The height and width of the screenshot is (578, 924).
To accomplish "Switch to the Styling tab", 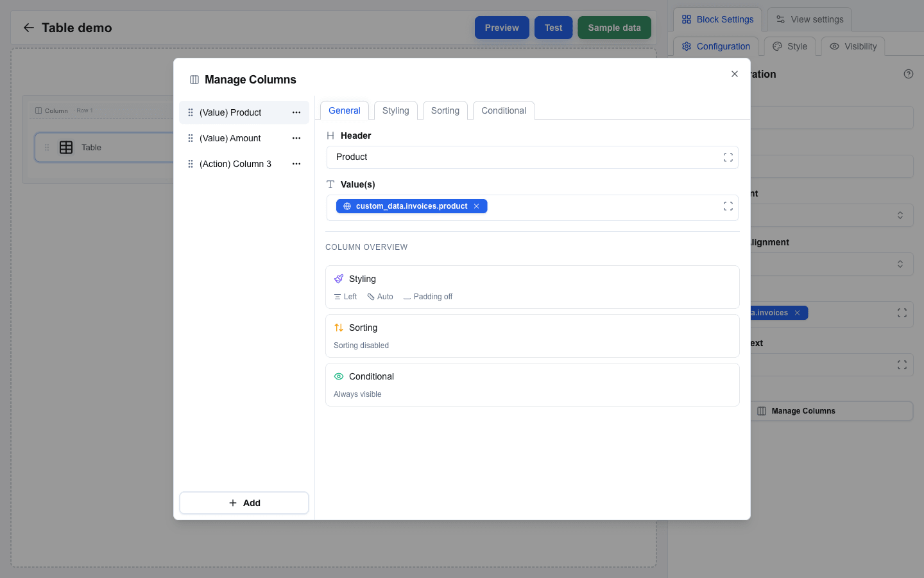I will [396, 110].
